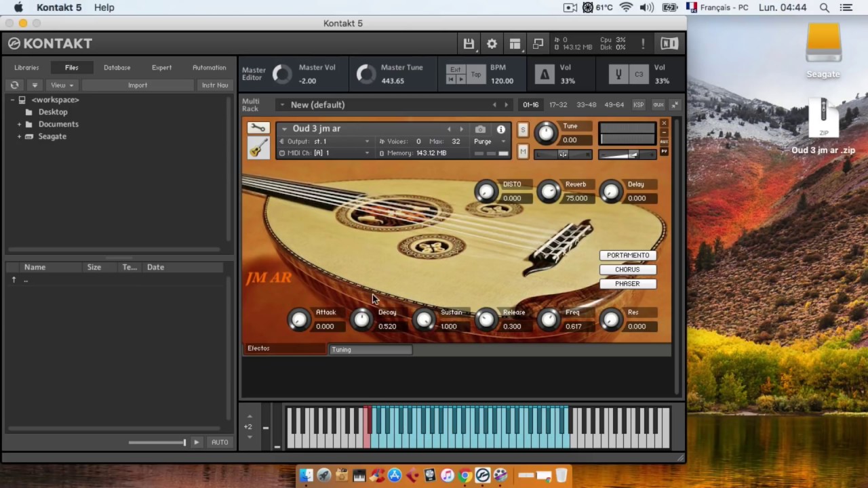The width and height of the screenshot is (868, 488).
Task: Open iTunes from the dock
Action: pos(447,476)
